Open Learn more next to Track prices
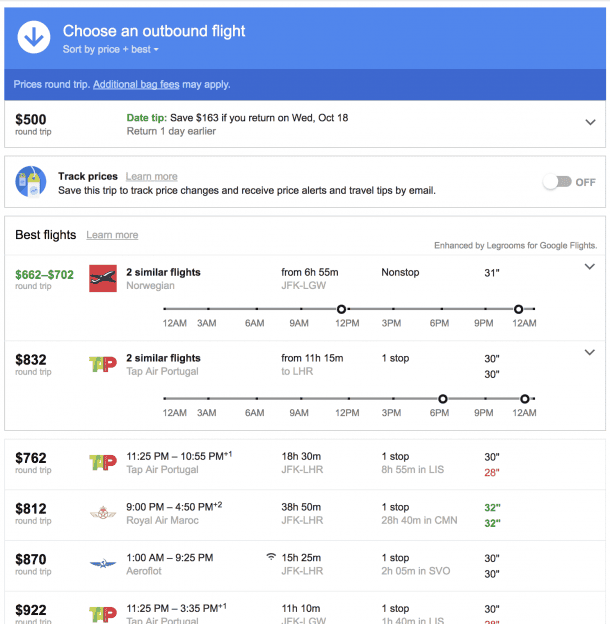Screen dimensions: 610x624 pyautogui.click(x=152, y=177)
